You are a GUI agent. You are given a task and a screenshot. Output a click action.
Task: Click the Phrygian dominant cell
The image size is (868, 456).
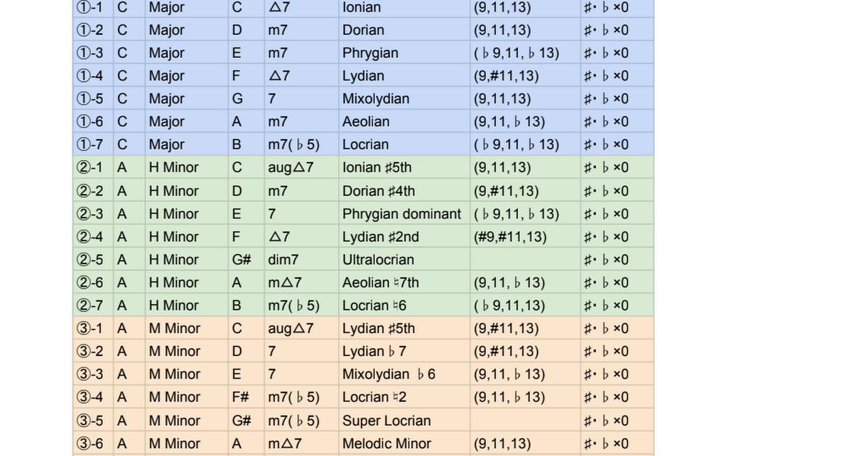click(x=403, y=214)
